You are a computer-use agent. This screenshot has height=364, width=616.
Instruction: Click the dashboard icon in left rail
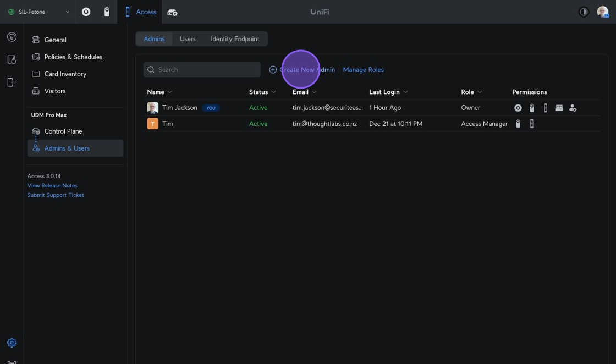[x=12, y=37]
